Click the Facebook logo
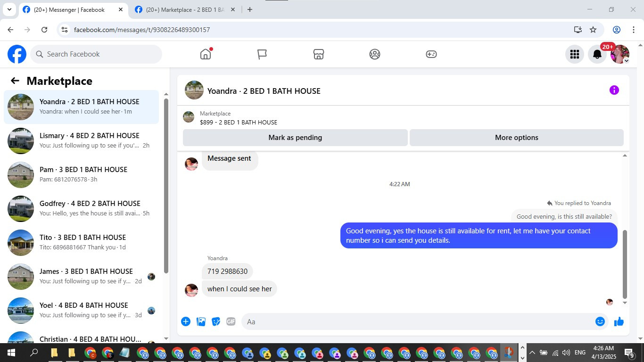Image resolution: width=644 pixels, height=362 pixels. (17, 54)
